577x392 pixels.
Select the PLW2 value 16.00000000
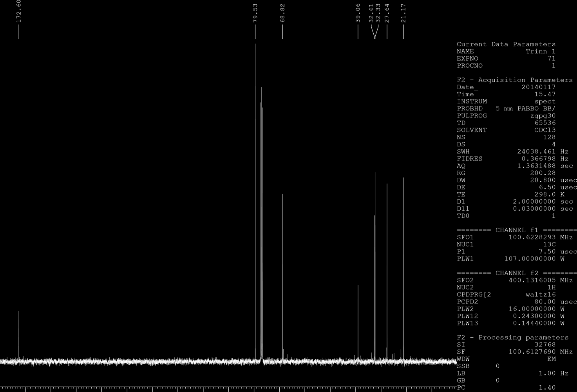(x=532, y=309)
